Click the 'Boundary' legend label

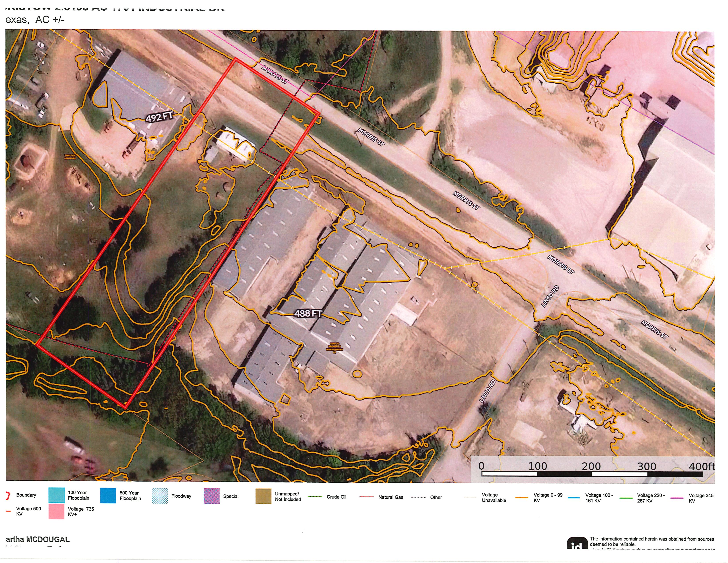pyautogui.click(x=26, y=495)
